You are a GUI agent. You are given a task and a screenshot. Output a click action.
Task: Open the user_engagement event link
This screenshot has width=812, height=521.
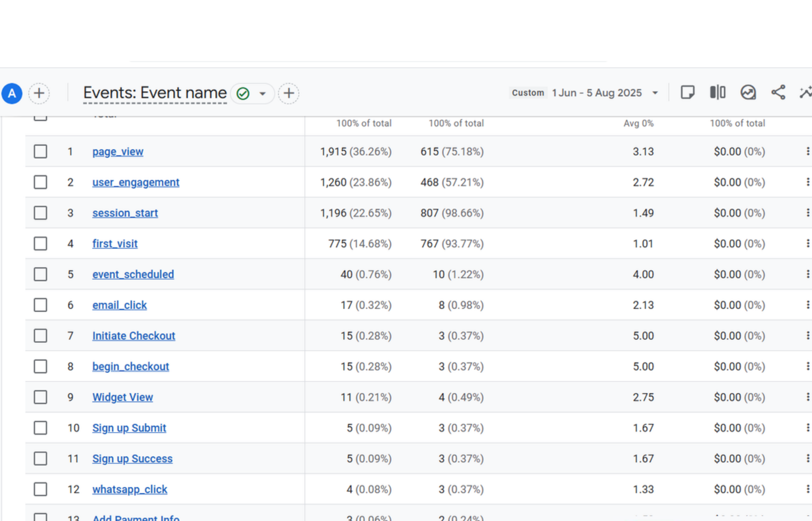pos(136,182)
